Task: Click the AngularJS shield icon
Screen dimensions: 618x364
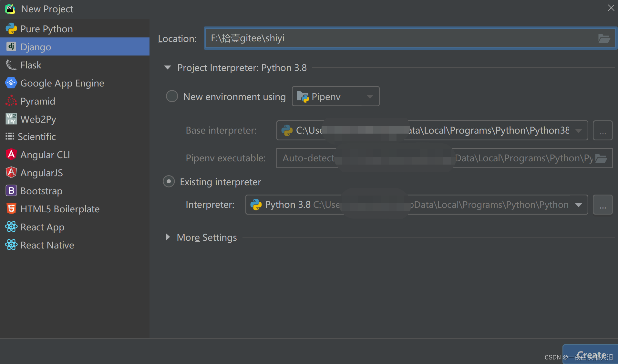Action: click(11, 173)
